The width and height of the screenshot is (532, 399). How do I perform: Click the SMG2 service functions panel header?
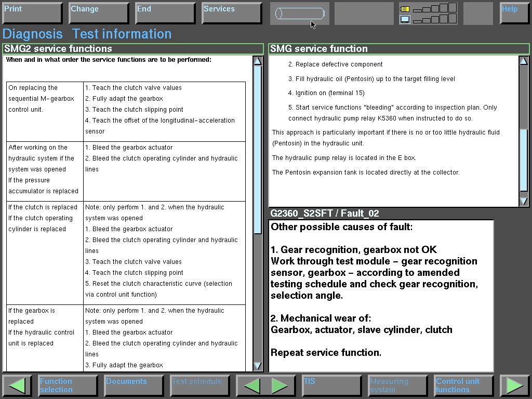click(x=133, y=49)
